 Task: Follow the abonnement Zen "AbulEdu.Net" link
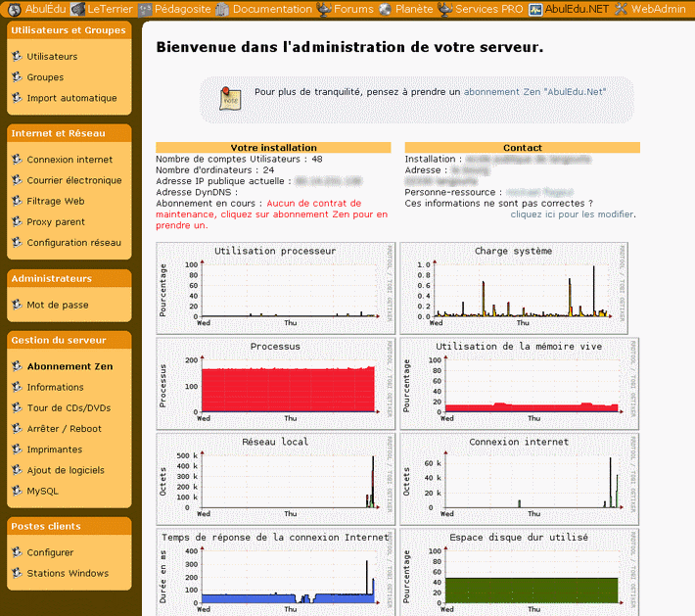[x=534, y=92]
